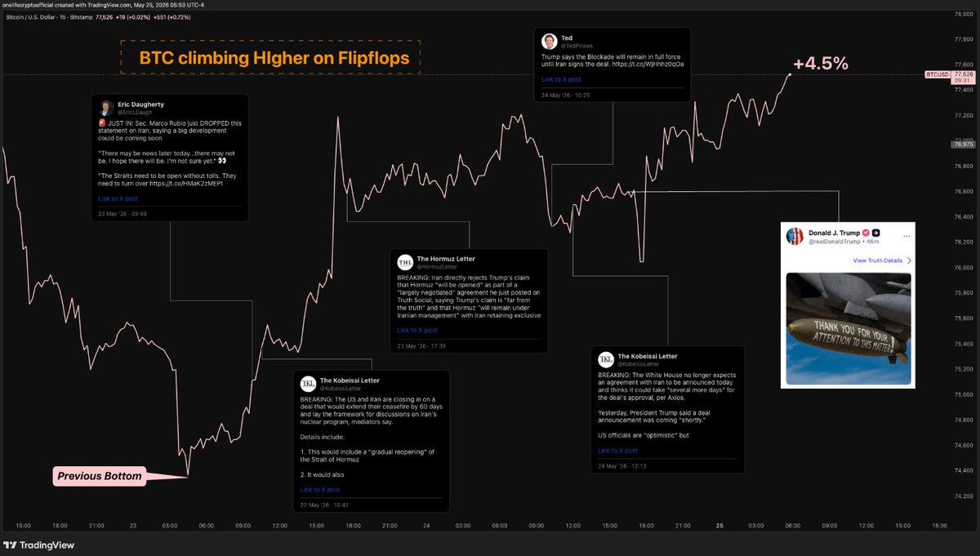Open the t.co/WjHhh2OqOa link in Ted's tweet
The image size is (980, 556).
(x=648, y=64)
